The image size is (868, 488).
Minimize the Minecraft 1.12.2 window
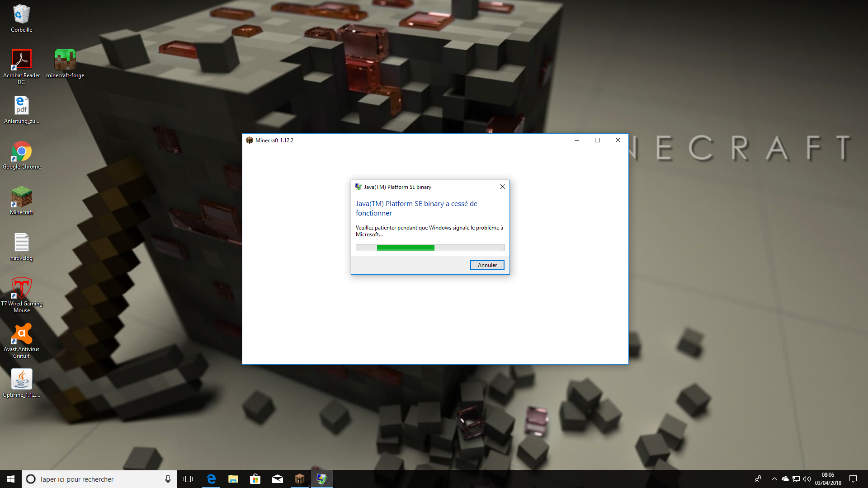coord(576,140)
